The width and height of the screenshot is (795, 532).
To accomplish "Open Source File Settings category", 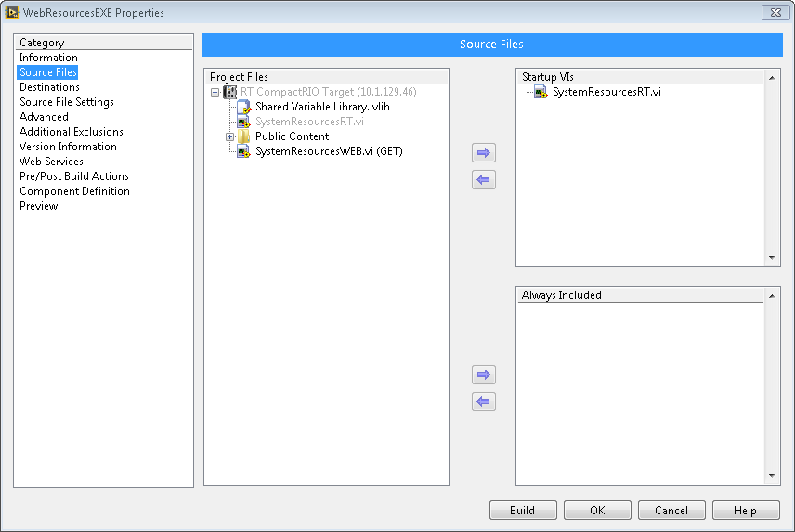I will coord(67,102).
